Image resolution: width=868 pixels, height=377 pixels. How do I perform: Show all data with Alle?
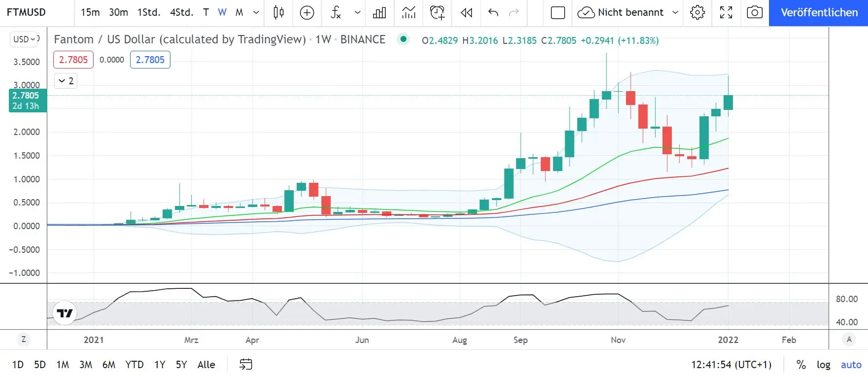pos(206,365)
